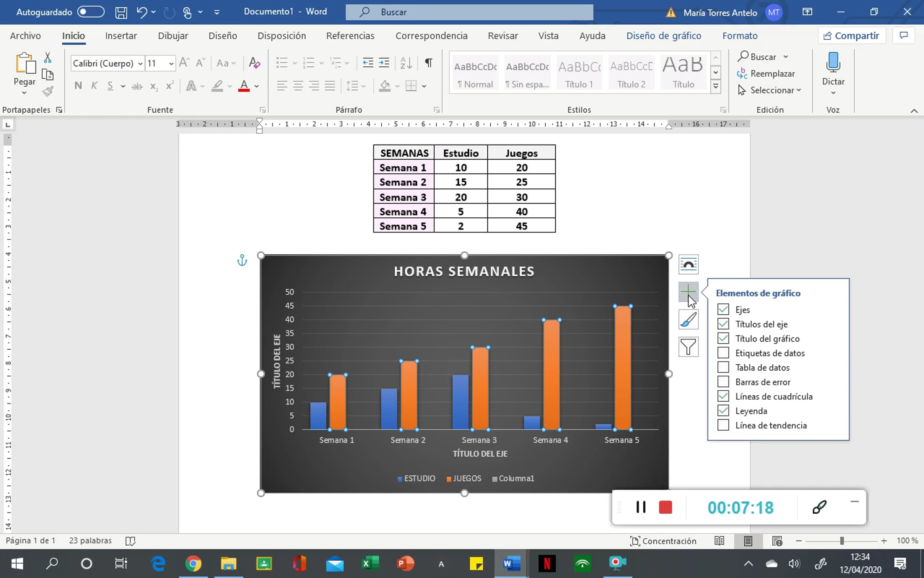Screen dimensions: 924x578
Task: Enable the Etiquetas de datos checkbox
Action: click(723, 353)
